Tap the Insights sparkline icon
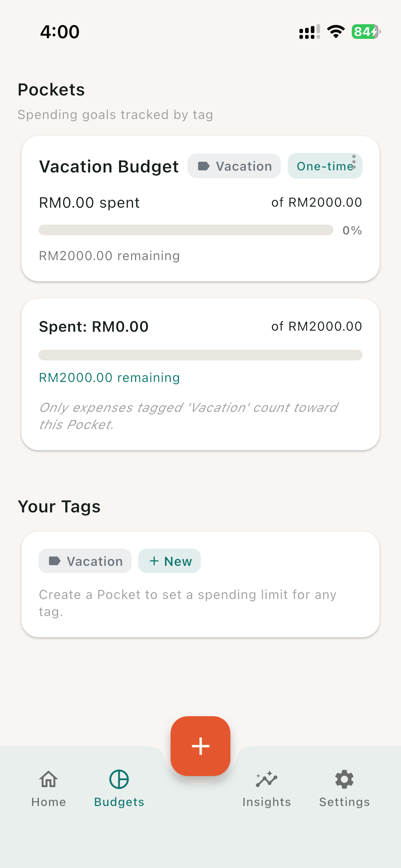This screenshot has height=868, width=401. [267, 779]
